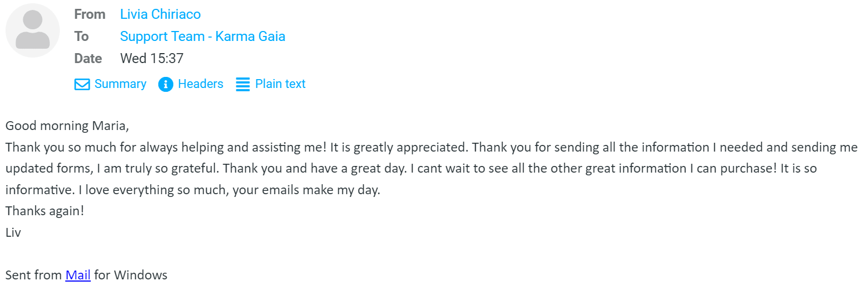868x291 pixels.
Task: Click the To label
Action: point(81,37)
